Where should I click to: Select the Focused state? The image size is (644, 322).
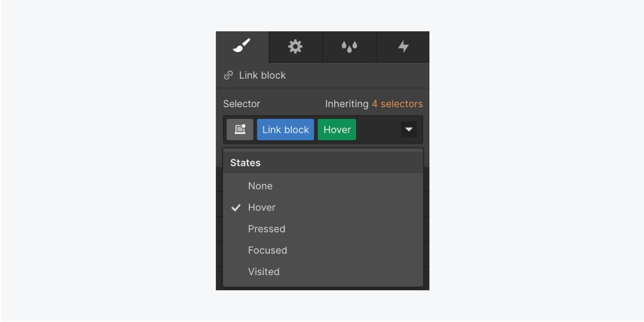click(x=267, y=250)
